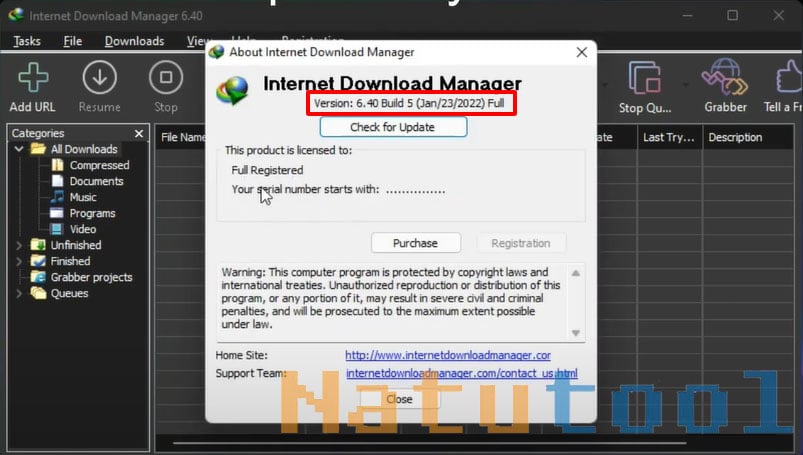Screen dimensions: 803x455
Task: Open the Tasks menu
Action: (x=27, y=41)
